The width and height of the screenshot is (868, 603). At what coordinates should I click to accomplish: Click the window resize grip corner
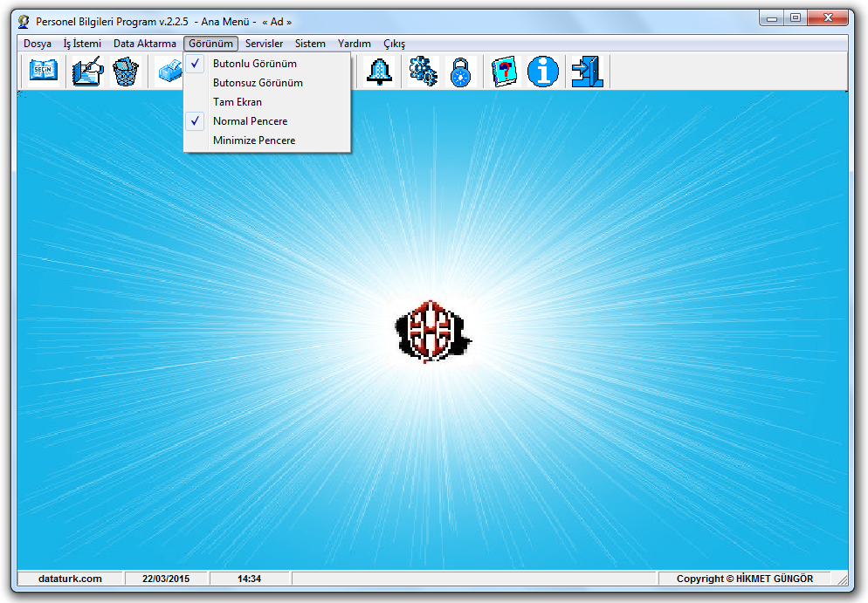(x=842, y=579)
